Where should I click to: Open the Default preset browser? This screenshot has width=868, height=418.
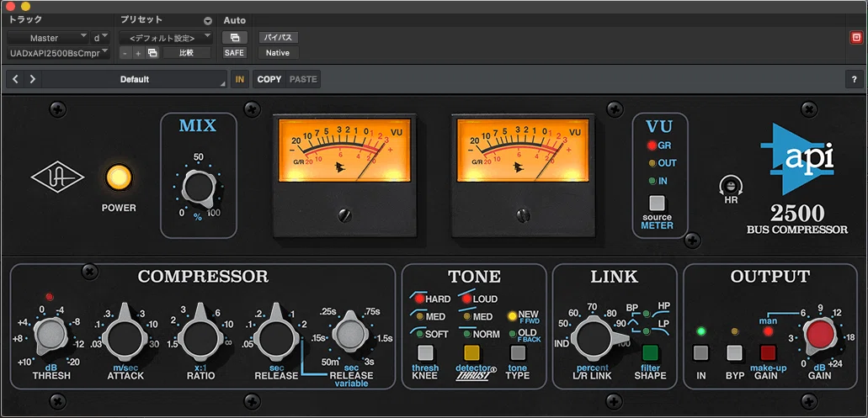(x=135, y=79)
